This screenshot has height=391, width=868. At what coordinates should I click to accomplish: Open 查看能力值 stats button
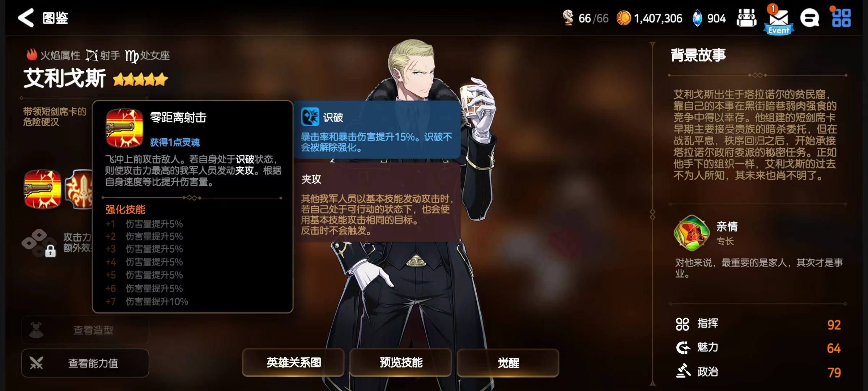[85, 363]
